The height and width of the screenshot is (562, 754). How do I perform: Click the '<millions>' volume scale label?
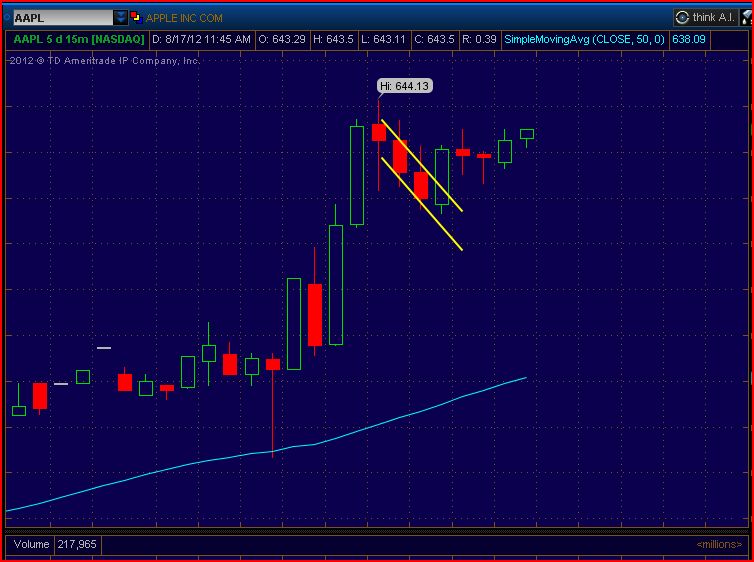pyautogui.click(x=719, y=545)
